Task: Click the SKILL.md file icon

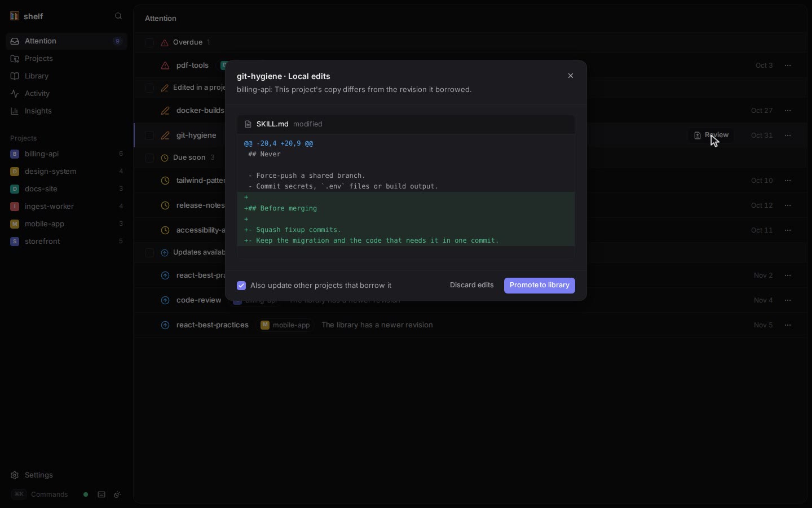Action: 248,124
